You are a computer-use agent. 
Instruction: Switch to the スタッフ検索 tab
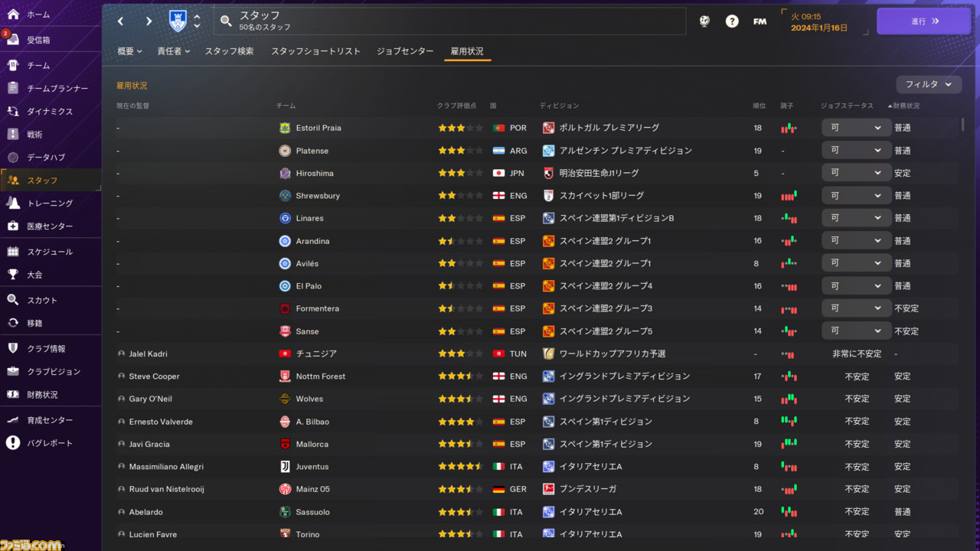(229, 51)
